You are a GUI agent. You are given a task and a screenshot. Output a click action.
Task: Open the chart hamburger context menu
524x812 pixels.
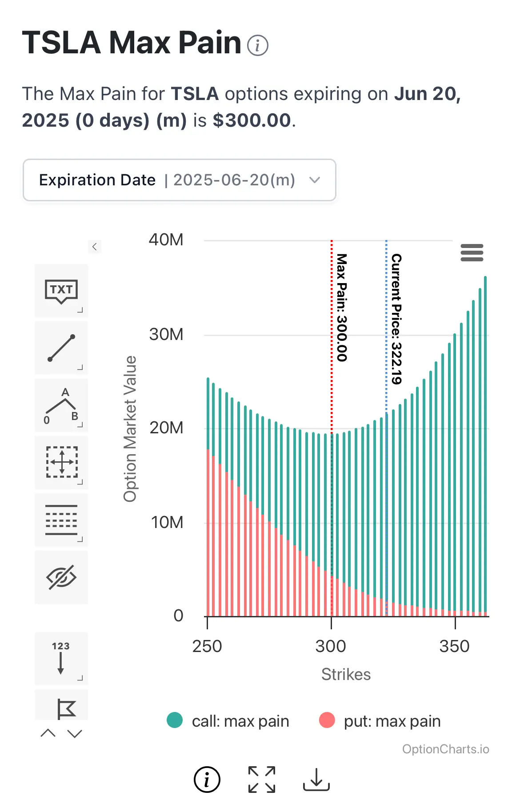[x=472, y=252]
